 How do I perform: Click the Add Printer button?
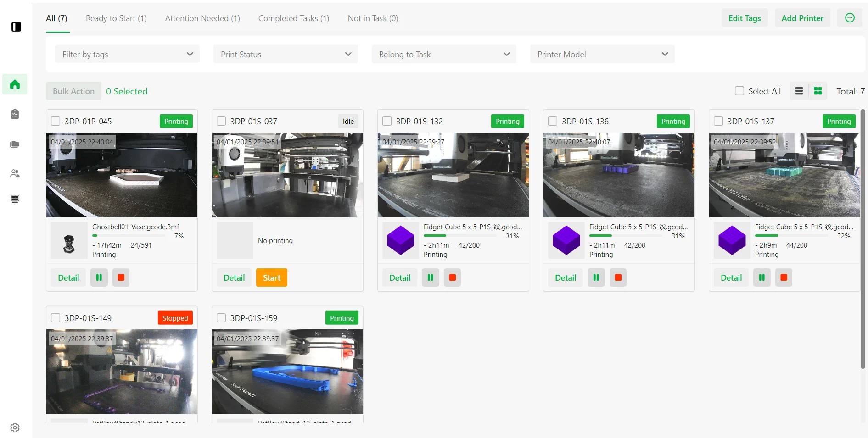pyautogui.click(x=802, y=17)
